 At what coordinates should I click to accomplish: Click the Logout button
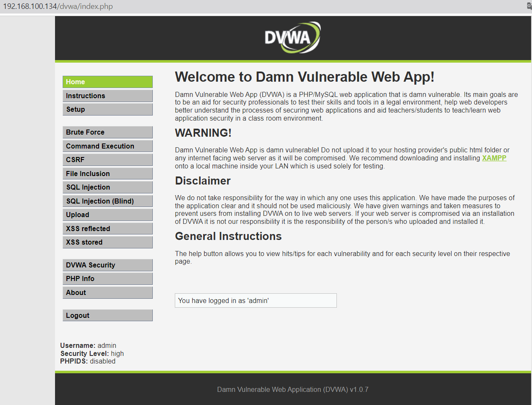pyautogui.click(x=108, y=315)
